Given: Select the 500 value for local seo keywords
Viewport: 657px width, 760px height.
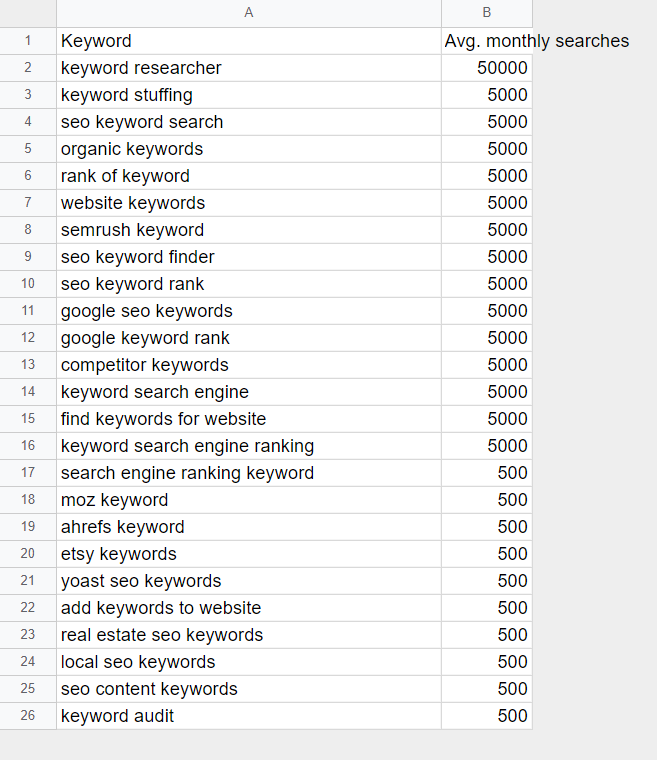Looking at the screenshot, I should (487, 662).
